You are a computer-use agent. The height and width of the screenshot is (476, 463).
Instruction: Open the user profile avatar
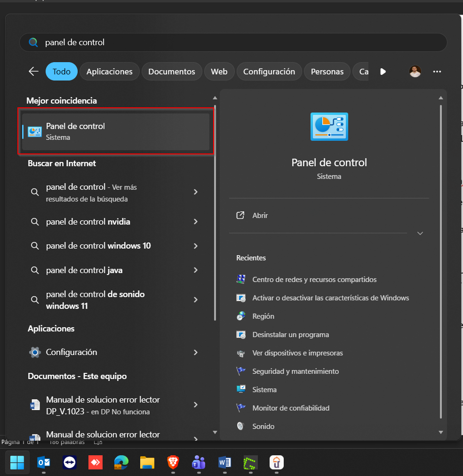click(x=415, y=72)
